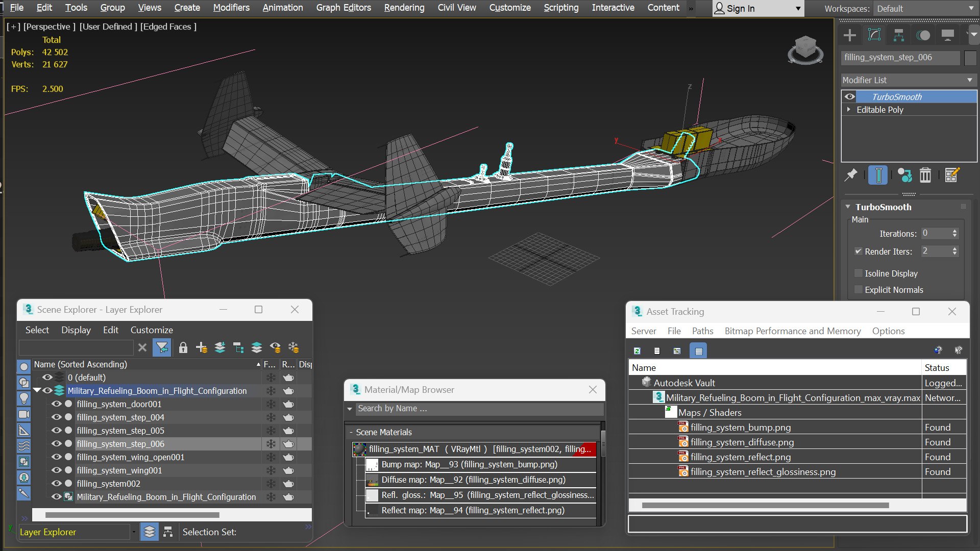Collapse Military_Refueling_Boom layer tree arrow
Screen dimensions: 980x551
point(37,391)
